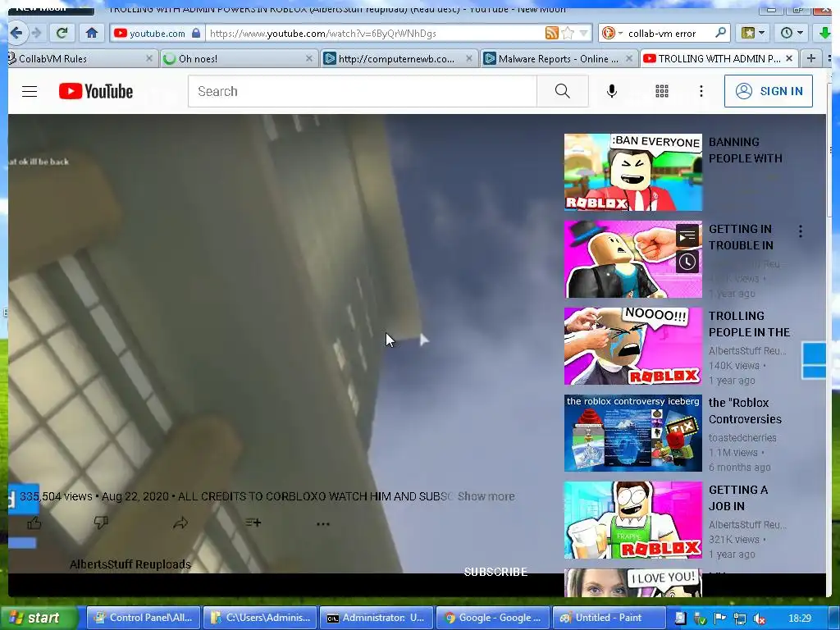Switch to the http://computernewb.co... tab
The height and width of the screenshot is (630, 840).
[x=398, y=58]
